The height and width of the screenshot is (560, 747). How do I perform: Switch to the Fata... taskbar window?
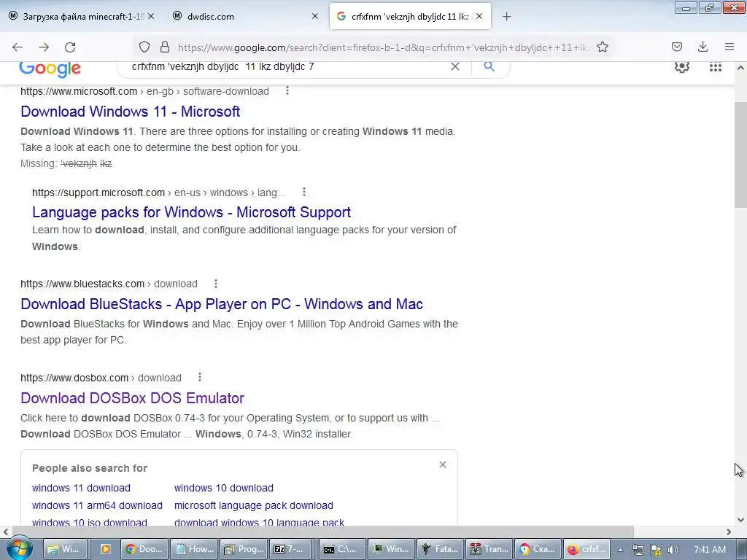441,549
